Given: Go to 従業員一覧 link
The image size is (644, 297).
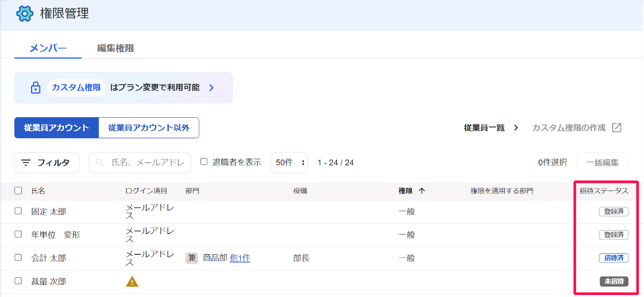Looking at the screenshot, I should pyautogui.click(x=484, y=128).
